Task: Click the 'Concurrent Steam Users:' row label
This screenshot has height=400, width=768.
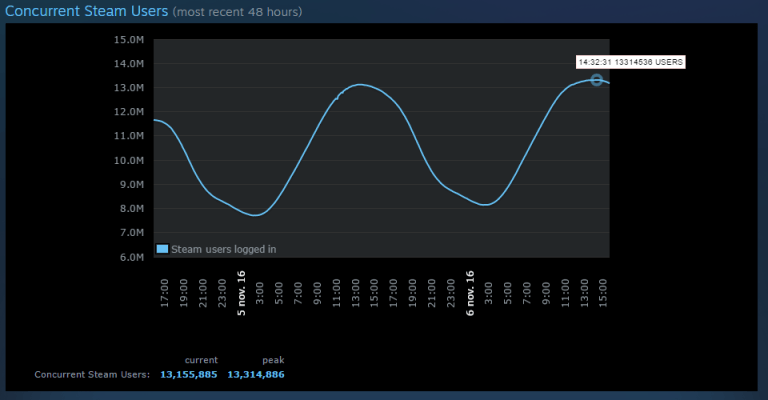Action: tap(92, 375)
